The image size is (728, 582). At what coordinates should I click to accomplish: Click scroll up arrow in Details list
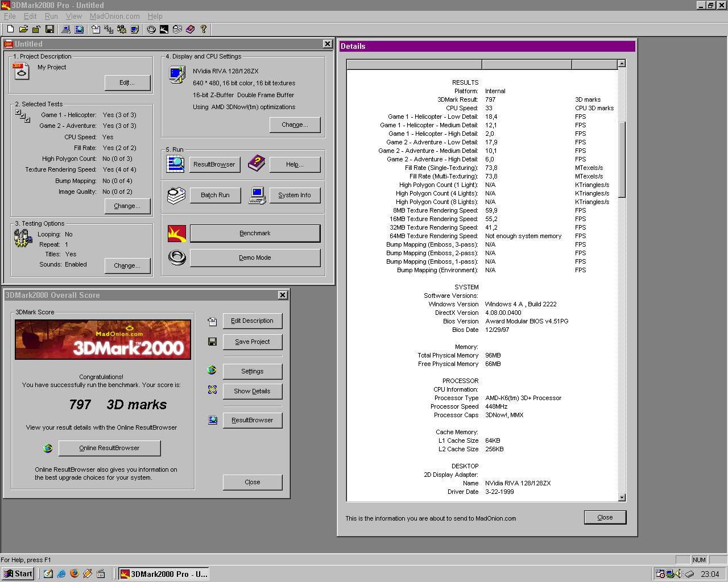click(622, 64)
